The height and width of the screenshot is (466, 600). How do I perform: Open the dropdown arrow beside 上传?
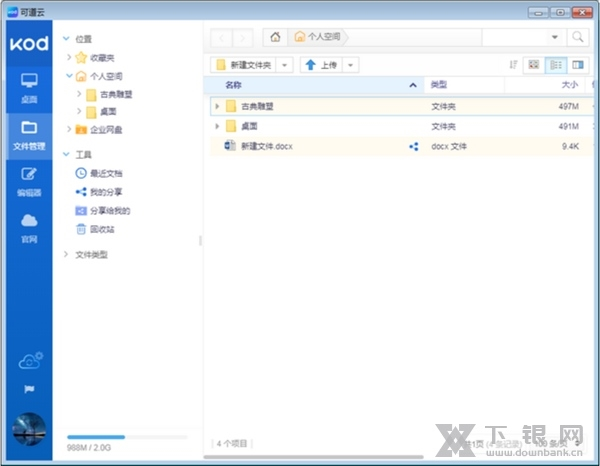(x=351, y=65)
